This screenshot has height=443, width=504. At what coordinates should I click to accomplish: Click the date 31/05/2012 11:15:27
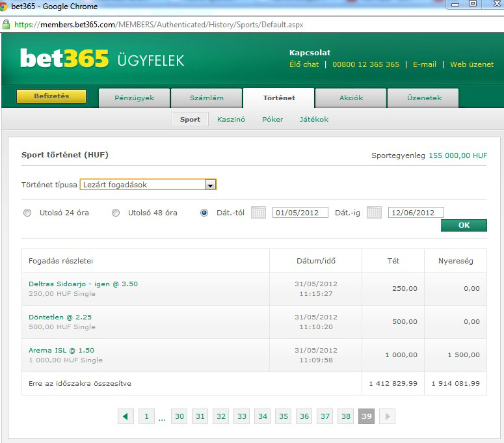pyautogui.click(x=316, y=289)
